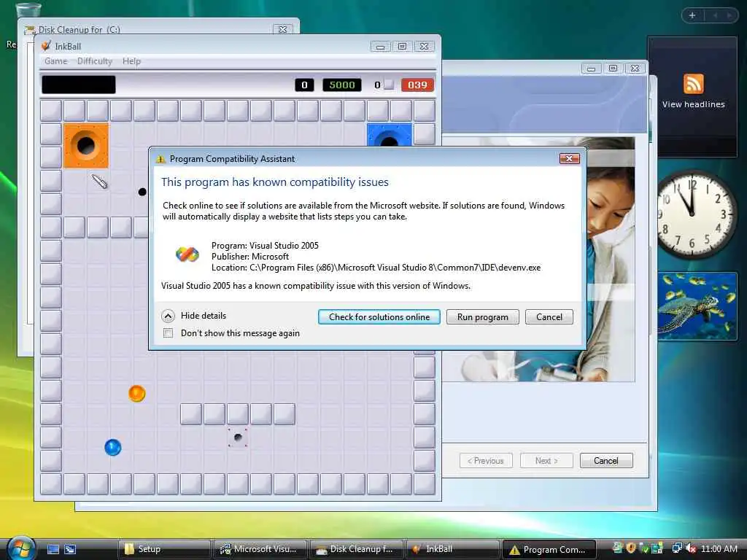The image size is (747, 560).
Task: Switch to the Disk Cleanup taskbar button
Action: click(x=356, y=549)
